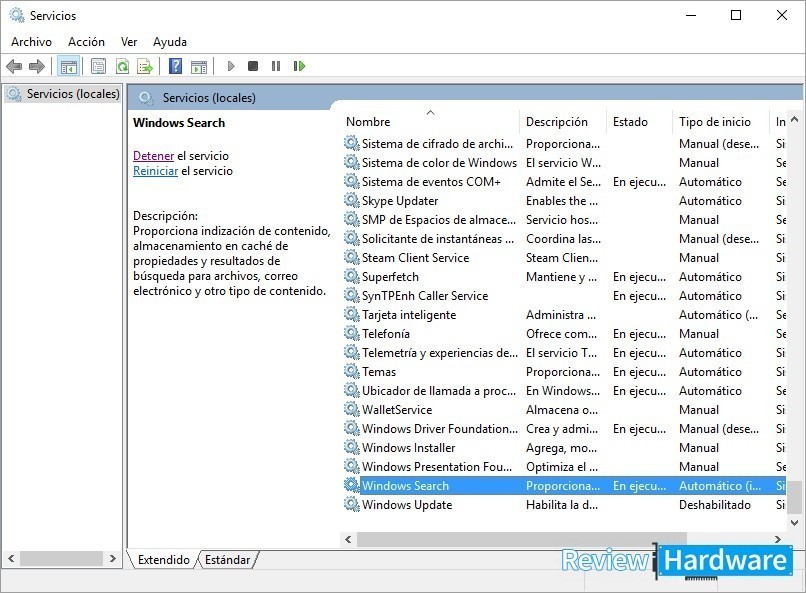Select the SynTPEnh Caller Service row
Viewport: 806px width, 593px height.
pos(564,295)
